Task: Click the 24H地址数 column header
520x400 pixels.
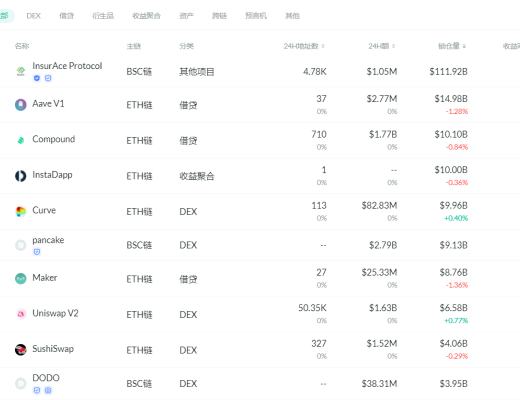Action: [301, 46]
